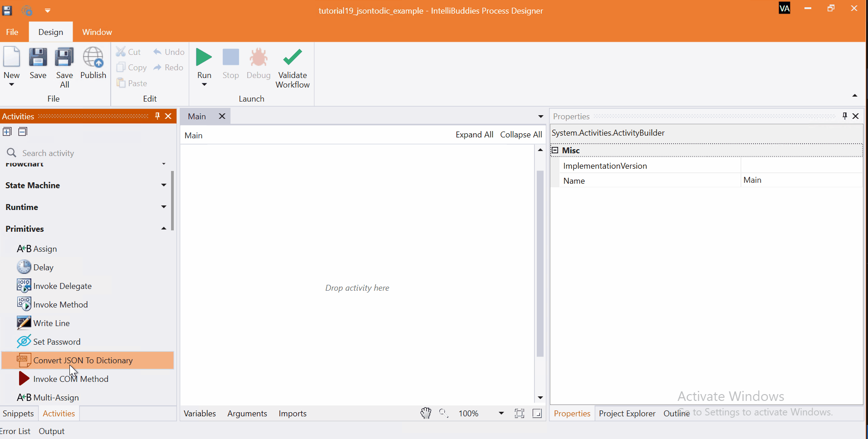Toggle pin on the Properties panel

click(844, 116)
